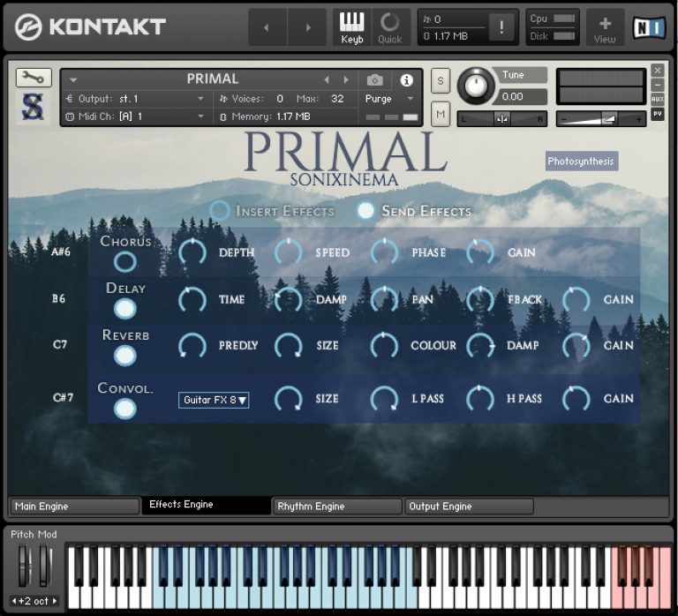The width and height of the screenshot is (678, 616).
Task: Shift keyboard octave down arrow
Action: (x=14, y=600)
